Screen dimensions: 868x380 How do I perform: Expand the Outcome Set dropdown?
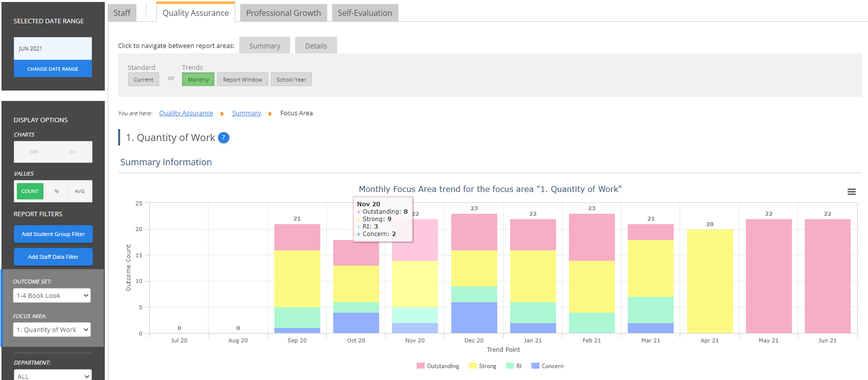point(52,295)
